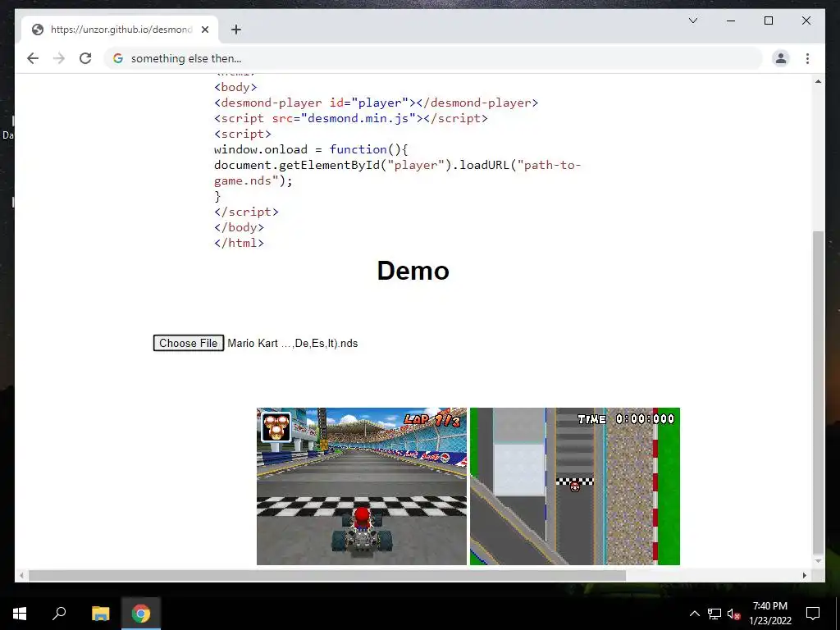Focus the address bar text field
The height and width of the screenshot is (630, 840).
coord(434,58)
